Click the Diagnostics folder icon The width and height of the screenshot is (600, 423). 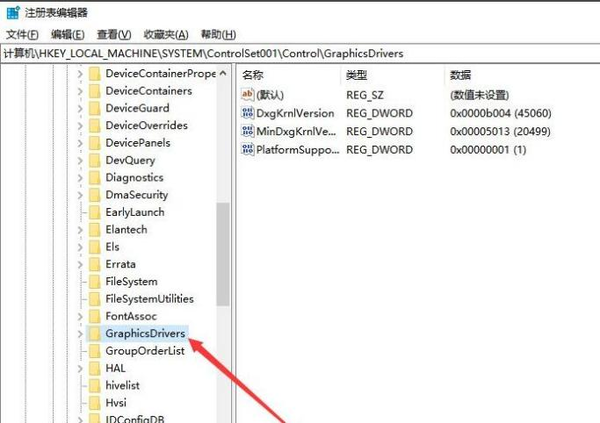click(95, 178)
